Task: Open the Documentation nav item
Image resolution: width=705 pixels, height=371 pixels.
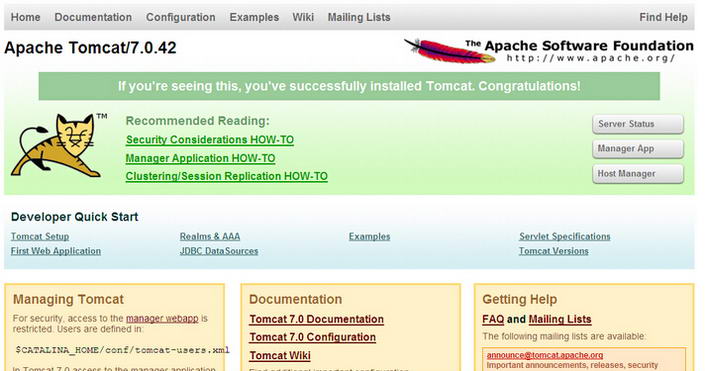Action: 93,17
